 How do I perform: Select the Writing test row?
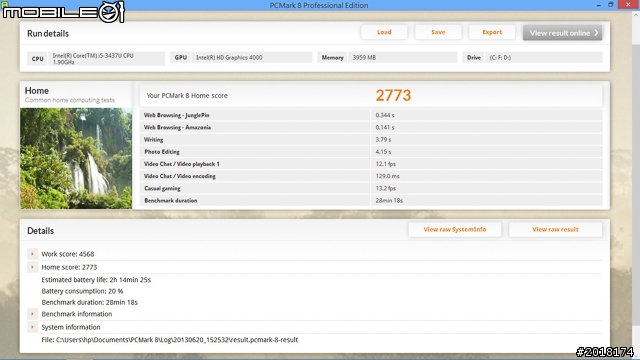tap(371, 140)
